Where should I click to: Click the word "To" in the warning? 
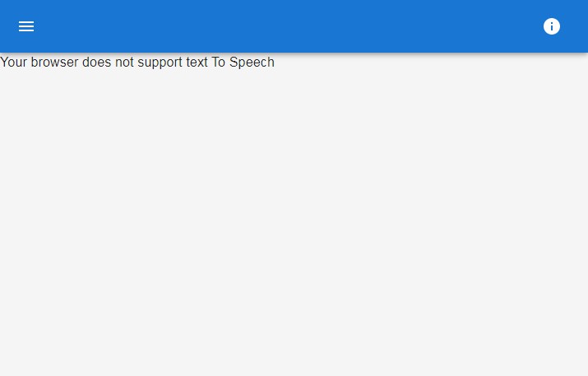(219, 63)
